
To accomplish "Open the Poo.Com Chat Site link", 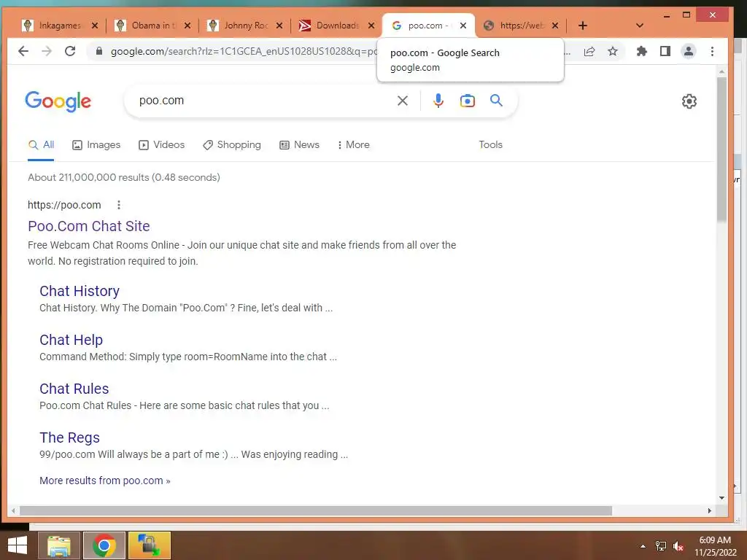I will tap(89, 226).
